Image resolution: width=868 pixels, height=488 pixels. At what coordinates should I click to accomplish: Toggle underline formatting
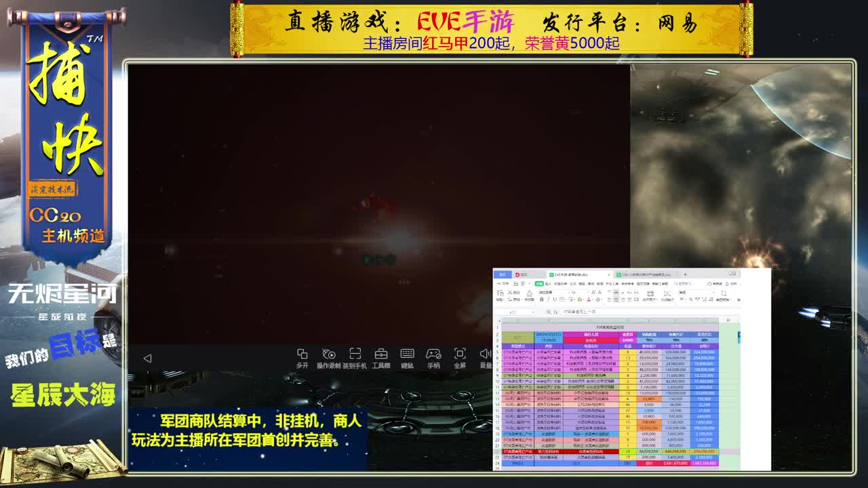[554, 299]
